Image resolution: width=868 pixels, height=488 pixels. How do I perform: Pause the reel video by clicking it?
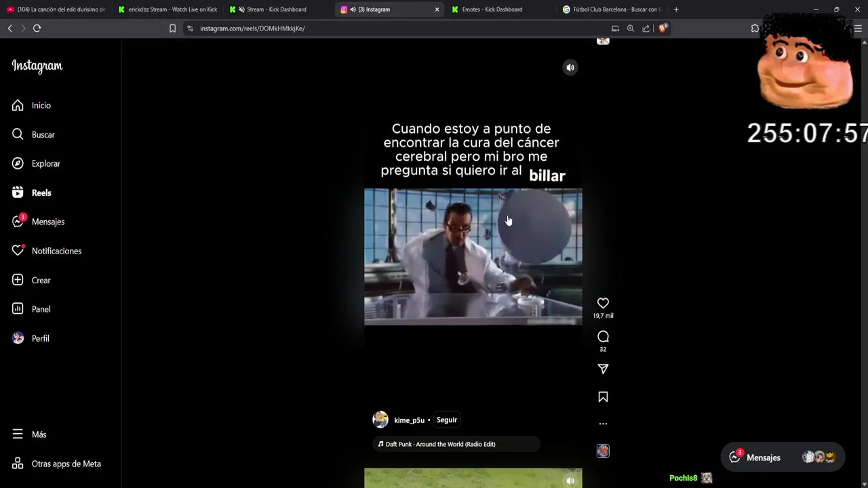tap(473, 257)
